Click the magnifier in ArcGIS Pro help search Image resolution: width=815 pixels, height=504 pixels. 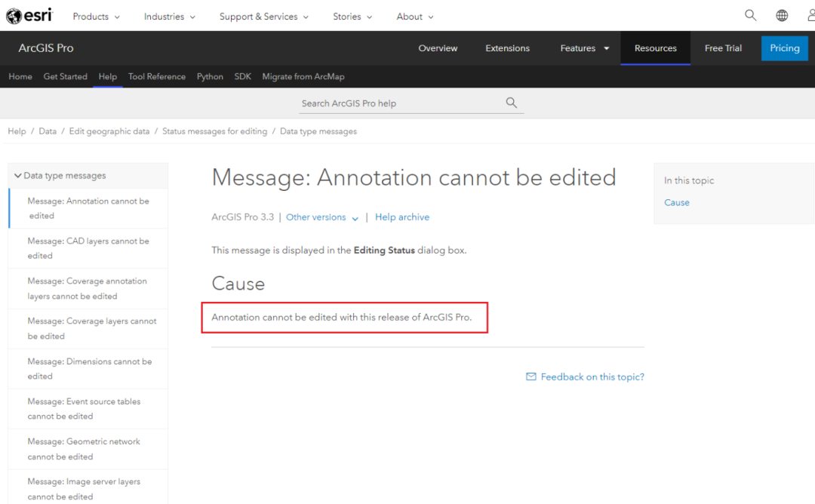512,103
